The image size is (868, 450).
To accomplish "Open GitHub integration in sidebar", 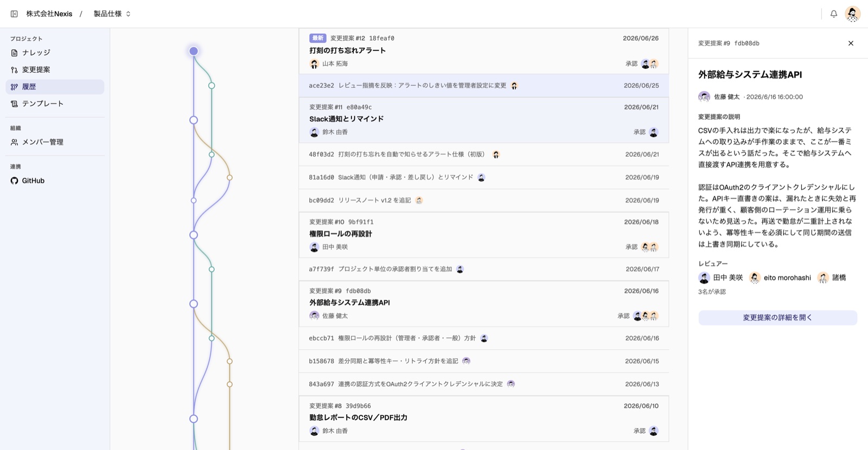I will click(55, 181).
